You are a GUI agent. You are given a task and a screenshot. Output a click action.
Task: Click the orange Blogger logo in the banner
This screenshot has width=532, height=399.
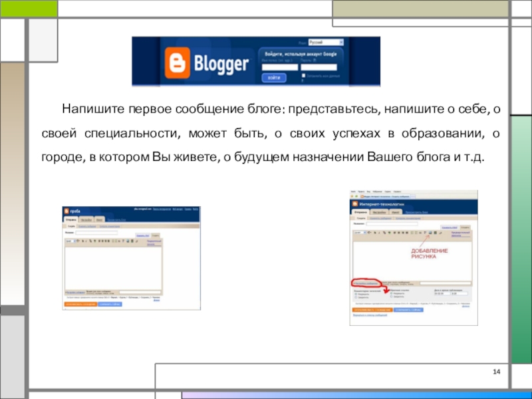pos(177,63)
